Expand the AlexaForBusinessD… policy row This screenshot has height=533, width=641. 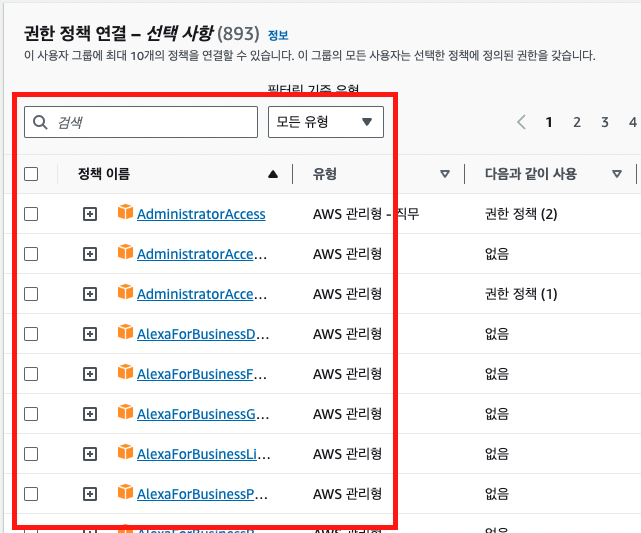pyautogui.click(x=90, y=334)
